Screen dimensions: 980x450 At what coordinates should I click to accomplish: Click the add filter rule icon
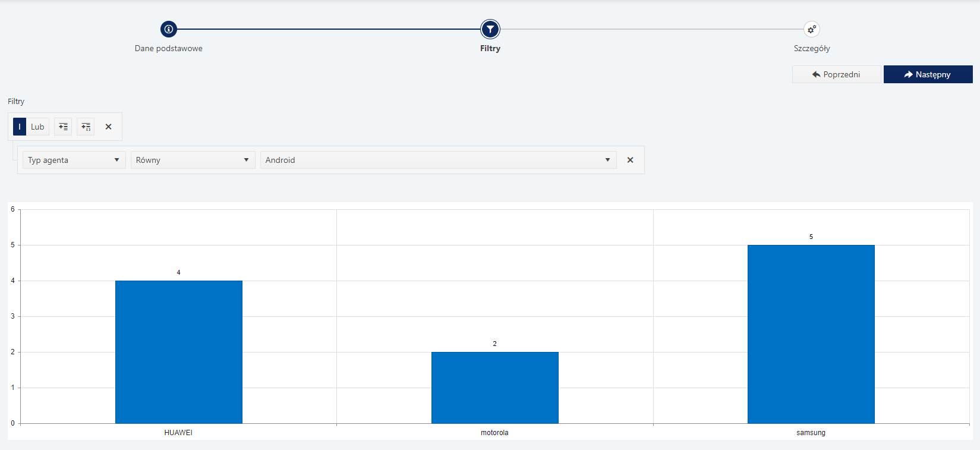(x=63, y=127)
